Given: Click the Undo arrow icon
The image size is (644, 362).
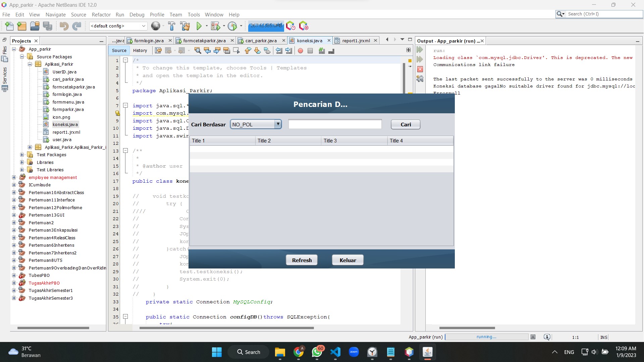Looking at the screenshot, I should pos(64,26).
